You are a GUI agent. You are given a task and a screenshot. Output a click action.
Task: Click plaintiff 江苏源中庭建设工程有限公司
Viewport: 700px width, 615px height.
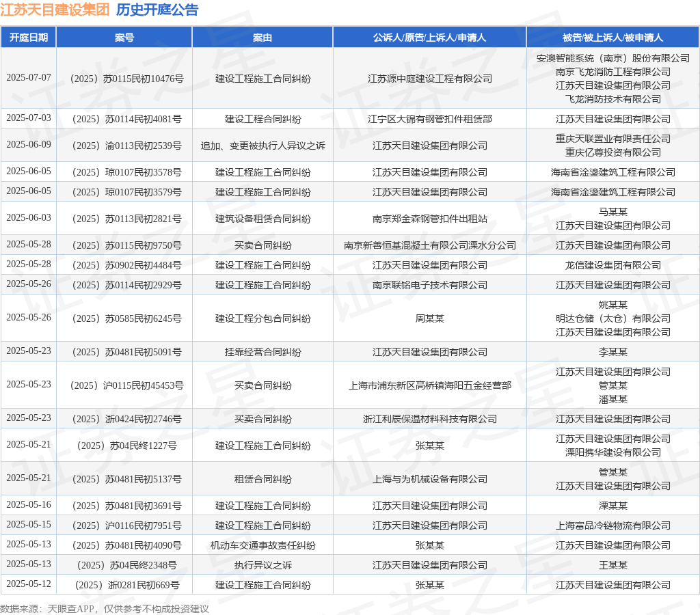click(430, 79)
